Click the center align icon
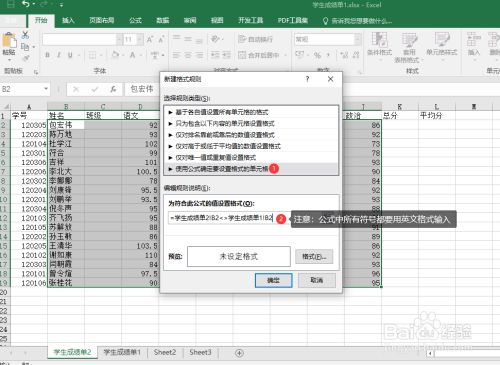Image resolution: width=500 pixels, height=365 pixels. [188, 55]
